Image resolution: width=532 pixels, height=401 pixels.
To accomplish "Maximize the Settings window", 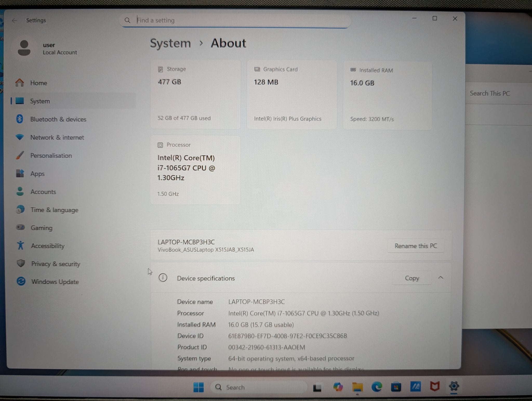I will click(x=435, y=18).
